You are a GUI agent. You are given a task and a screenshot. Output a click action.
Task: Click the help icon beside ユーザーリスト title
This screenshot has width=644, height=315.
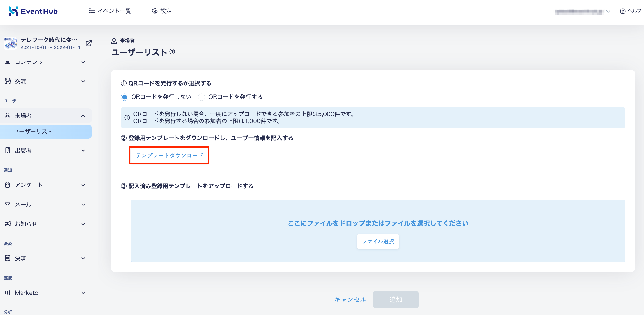pos(172,52)
